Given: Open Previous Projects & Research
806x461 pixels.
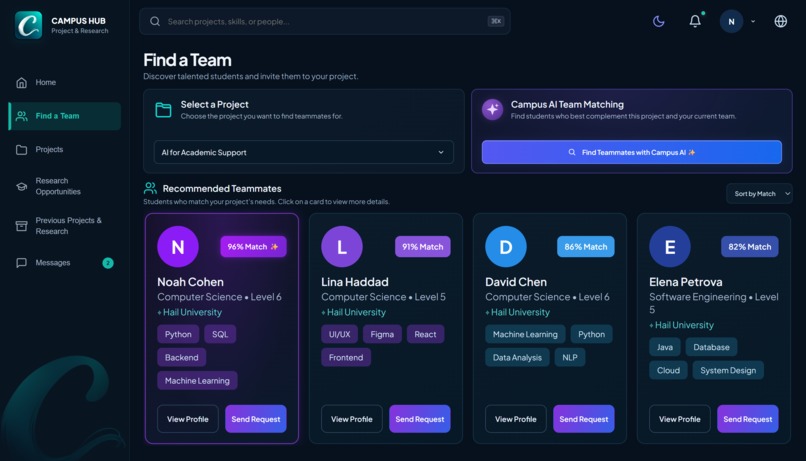Looking at the screenshot, I should click(x=65, y=226).
